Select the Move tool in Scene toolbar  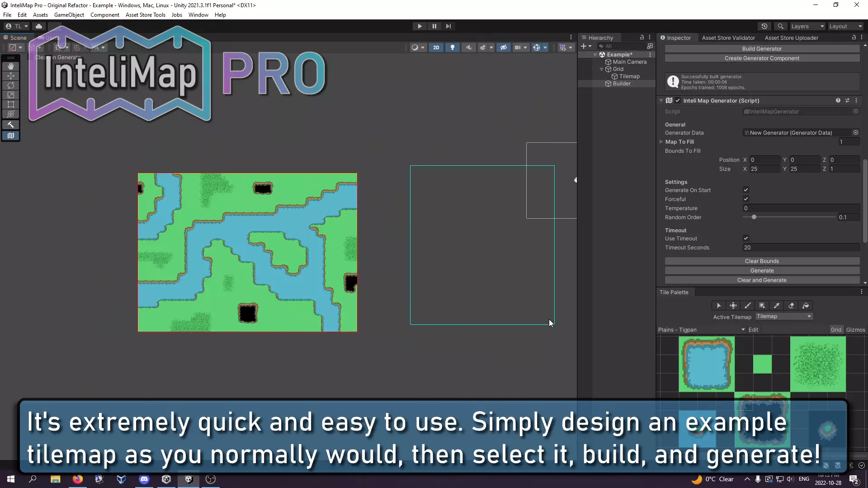[11, 76]
